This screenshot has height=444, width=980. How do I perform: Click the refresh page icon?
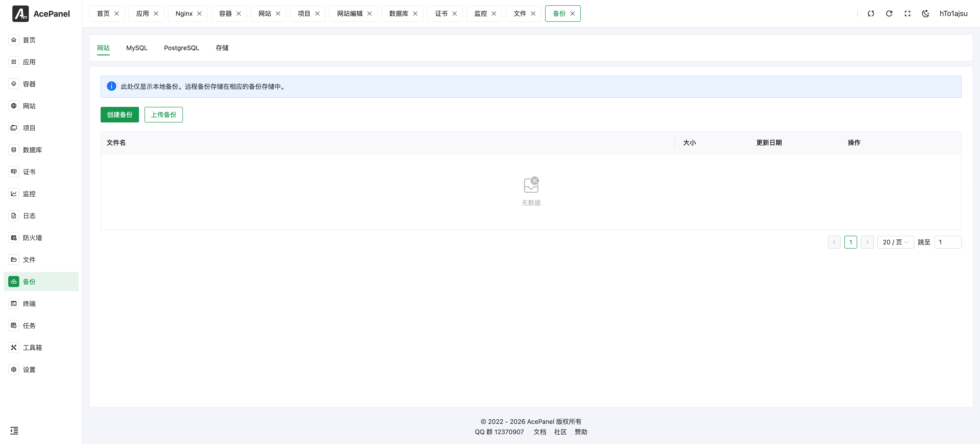click(889, 14)
